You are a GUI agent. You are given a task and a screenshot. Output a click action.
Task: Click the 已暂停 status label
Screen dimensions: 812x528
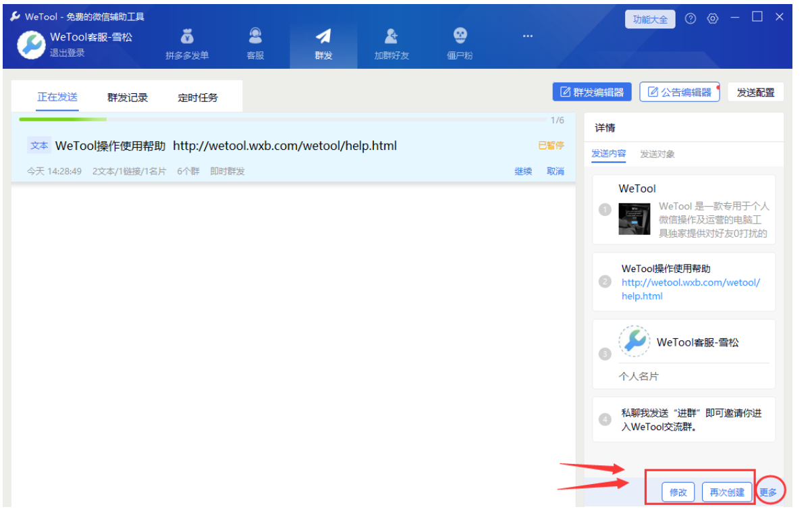point(551,145)
